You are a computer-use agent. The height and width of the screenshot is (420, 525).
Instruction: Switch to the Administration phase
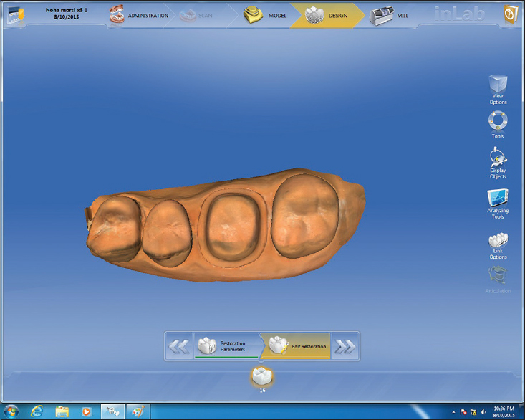(x=139, y=15)
